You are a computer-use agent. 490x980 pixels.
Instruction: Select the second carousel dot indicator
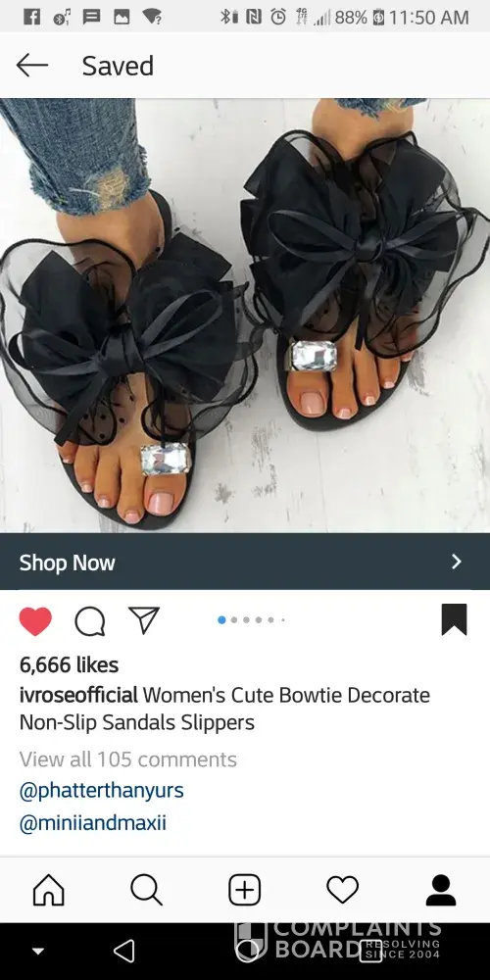tap(234, 620)
